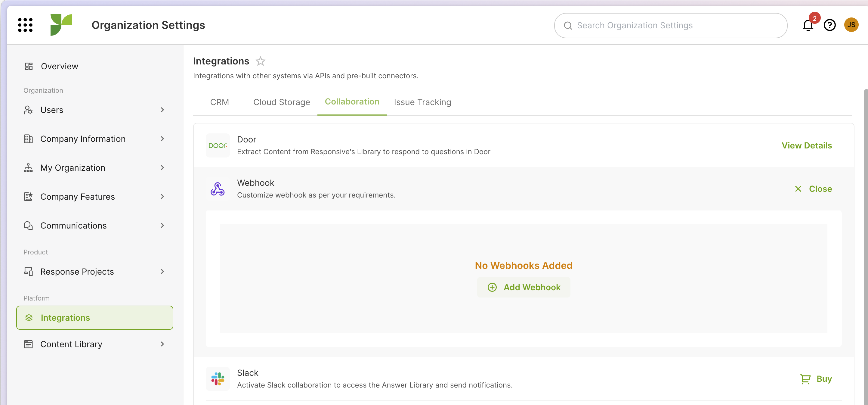This screenshot has height=405, width=868.
Task: Click the Webhook title text
Action: coord(255,183)
